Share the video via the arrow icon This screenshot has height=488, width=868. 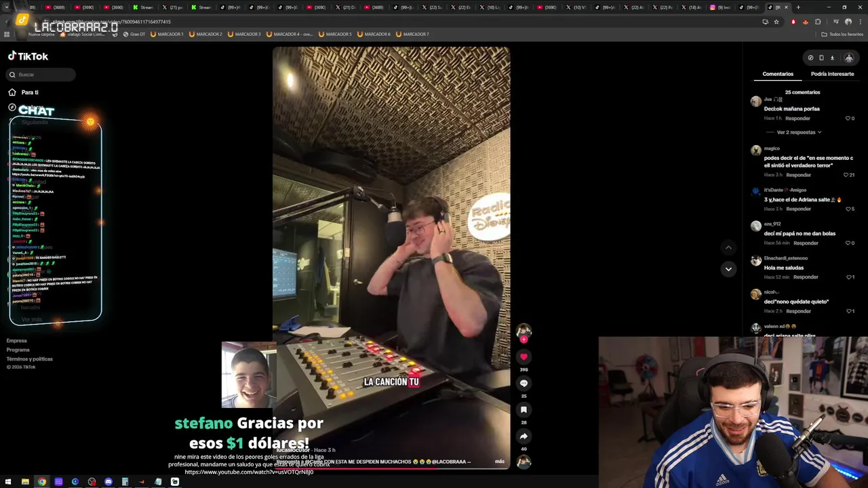524,436
